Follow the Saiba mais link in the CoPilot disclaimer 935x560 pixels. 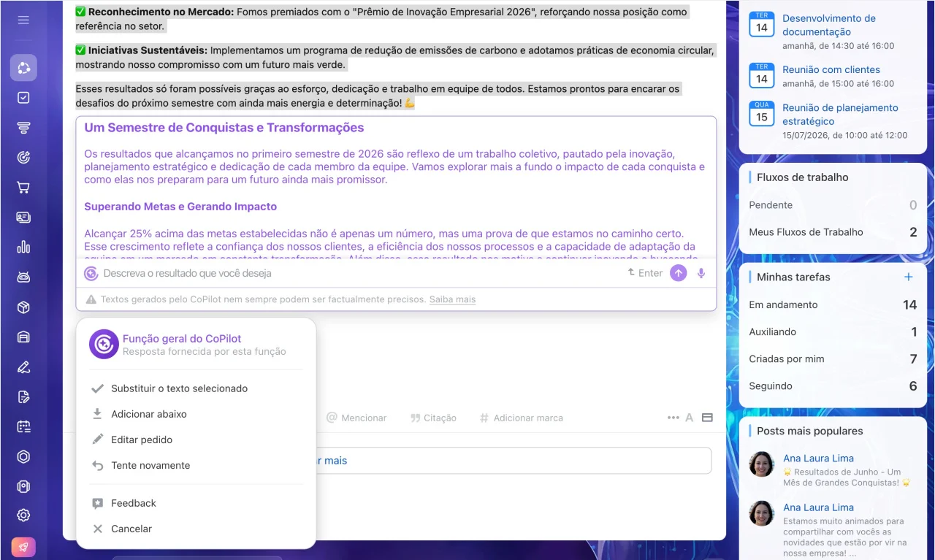pyautogui.click(x=452, y=299)
